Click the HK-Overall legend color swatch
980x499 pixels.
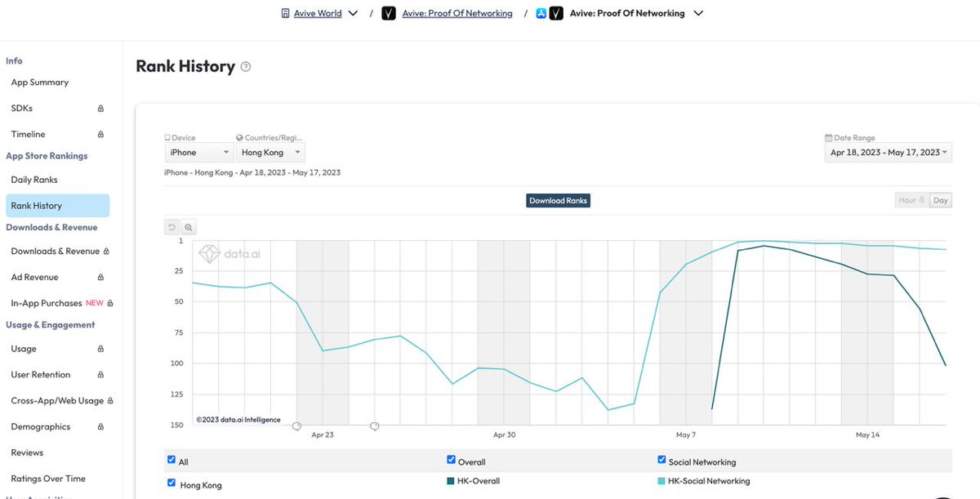pos(451,481)
